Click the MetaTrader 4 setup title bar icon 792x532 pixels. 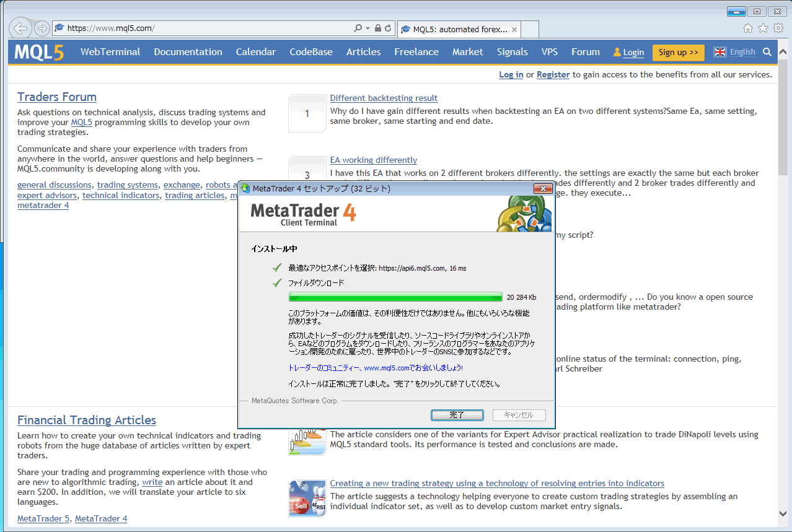(x=245, y=188)
